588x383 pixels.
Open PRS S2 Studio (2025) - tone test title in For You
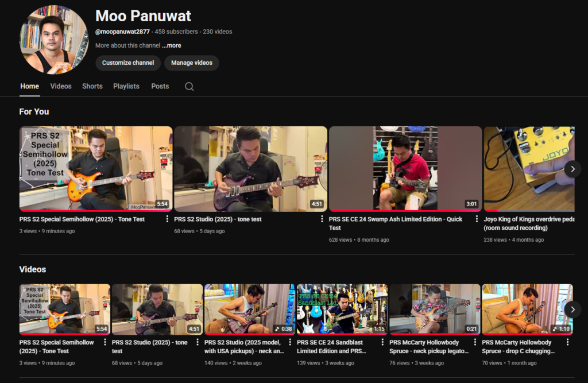tap(218, 219)
